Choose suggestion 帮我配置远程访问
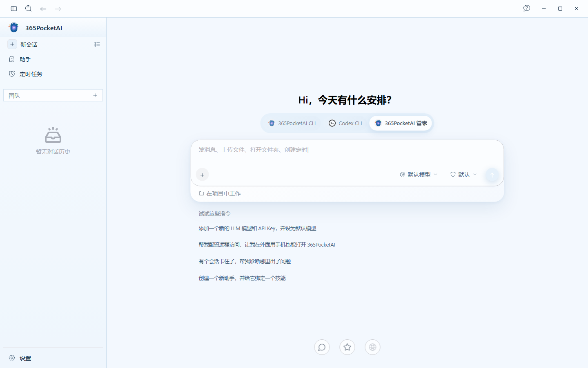The image size is (588, 368). 267,245
